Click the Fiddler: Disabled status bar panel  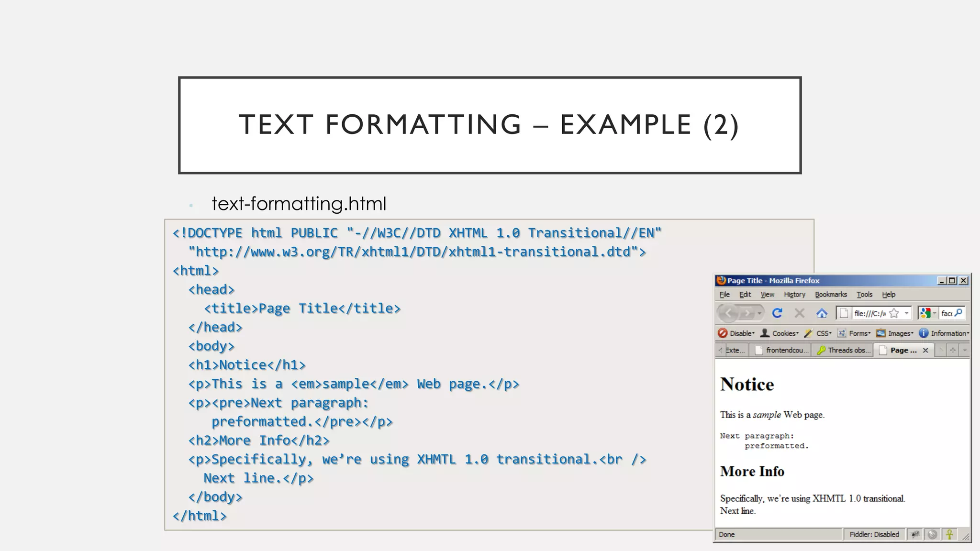874,534
